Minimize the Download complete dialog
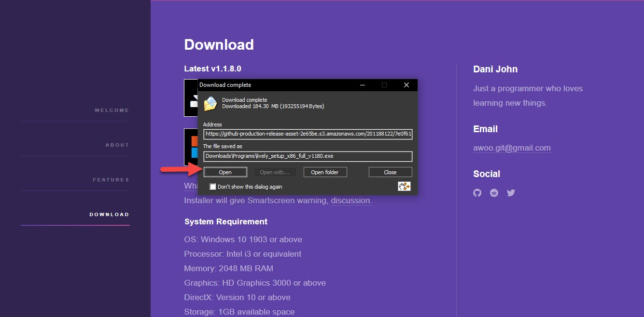 [363, 85]
